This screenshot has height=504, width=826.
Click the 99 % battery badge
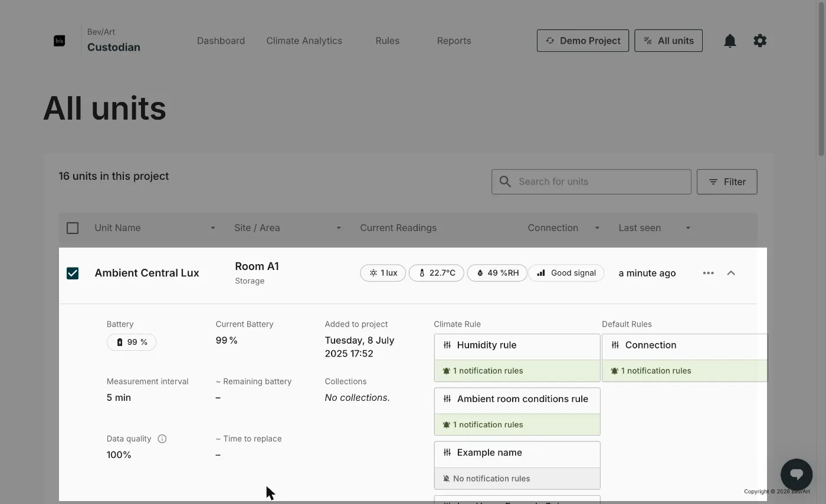click(132, 342)
